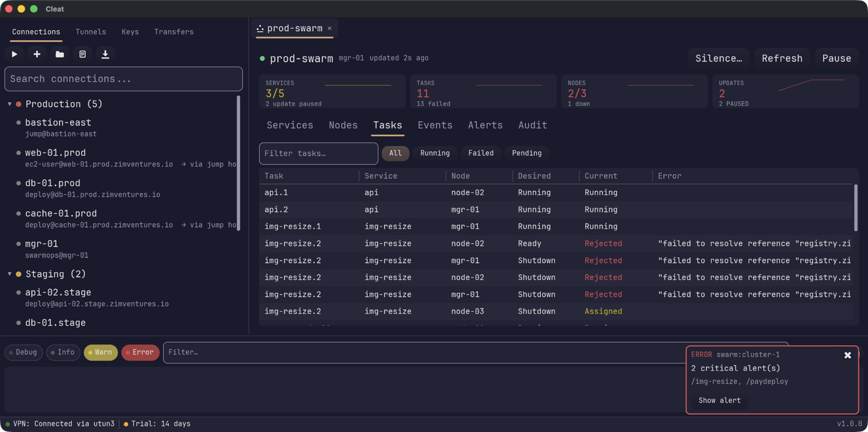Click the swarm icon on the prod-swarm tab
The height and width of the screenshot is (432, 868).
tap(260, 28)
